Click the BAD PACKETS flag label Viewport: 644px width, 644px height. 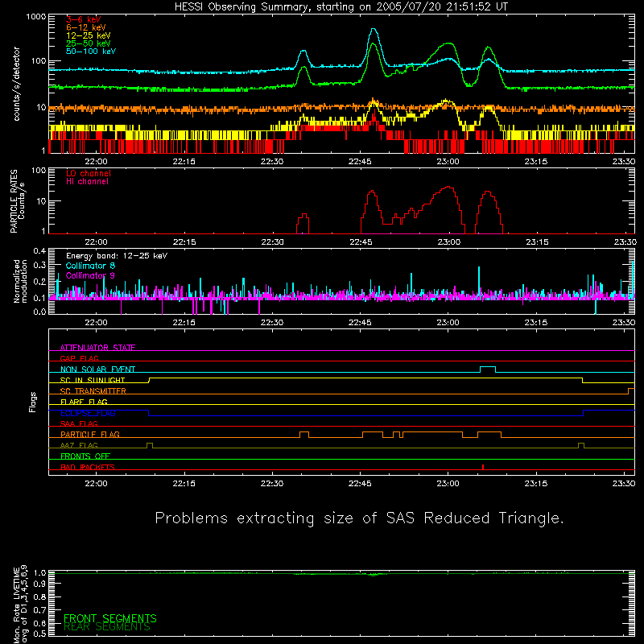click(x=88, y=467)
